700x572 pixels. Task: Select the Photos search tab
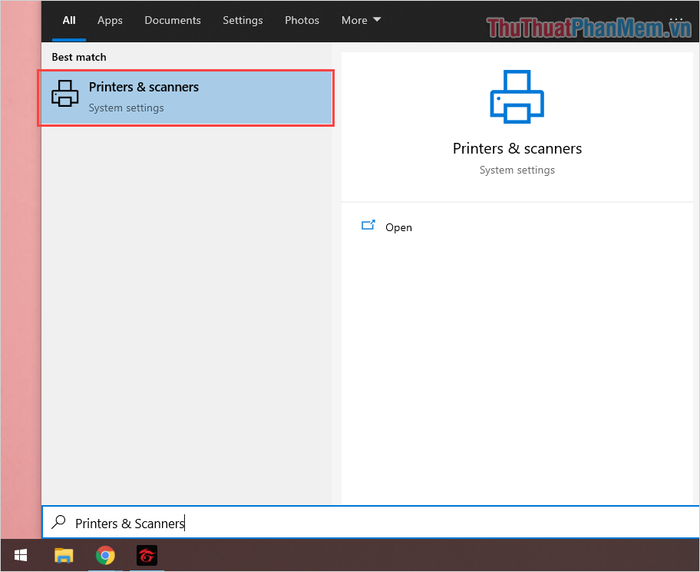[301, 20]
